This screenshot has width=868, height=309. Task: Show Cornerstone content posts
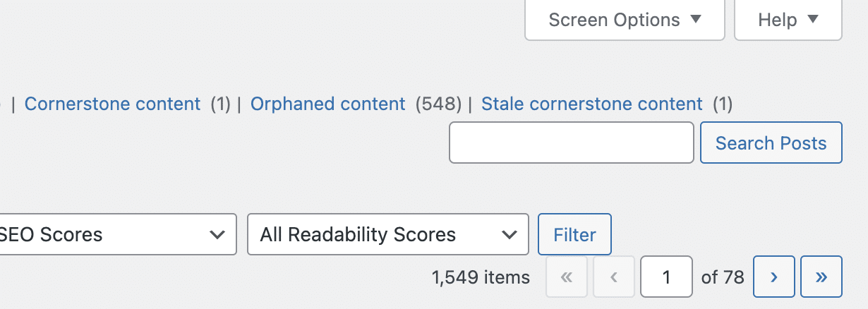(x=112, y=104)
